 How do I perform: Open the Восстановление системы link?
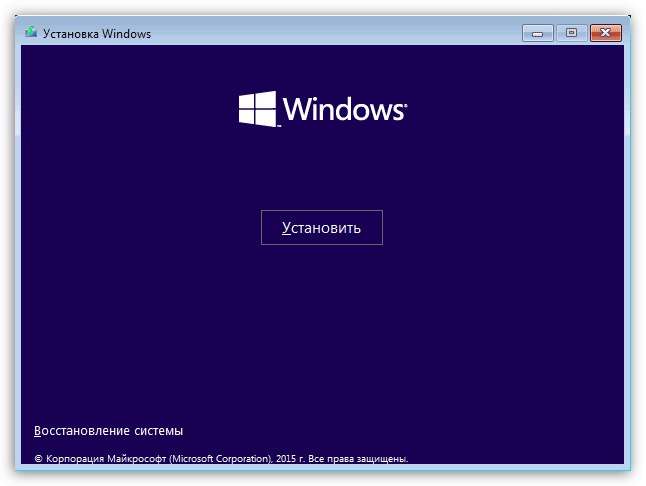(x=108, y=431)
